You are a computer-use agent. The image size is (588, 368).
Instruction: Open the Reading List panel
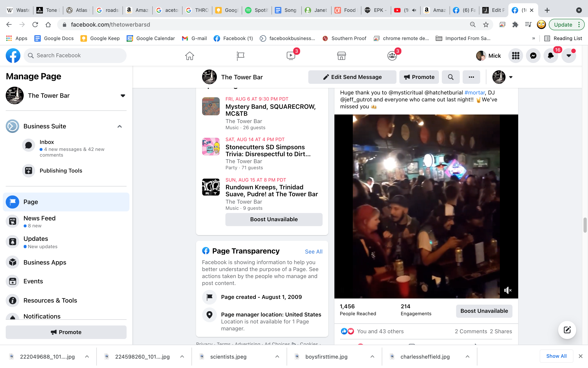[563, 38]
